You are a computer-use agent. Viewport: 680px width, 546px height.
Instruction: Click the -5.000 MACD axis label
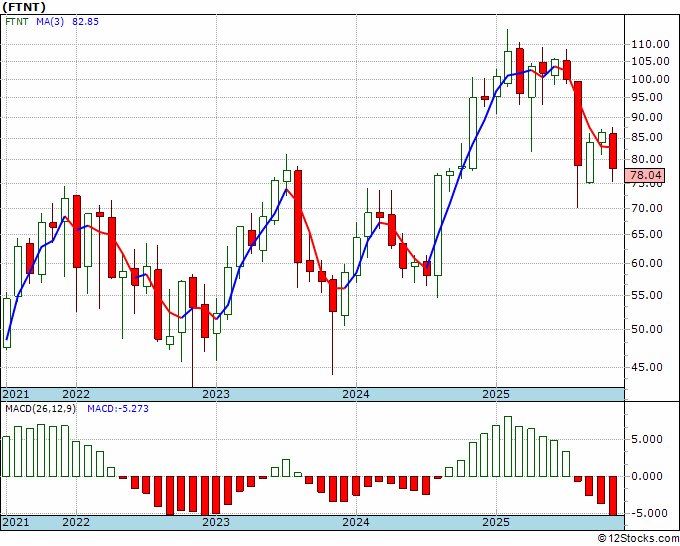tap(651, 513)
